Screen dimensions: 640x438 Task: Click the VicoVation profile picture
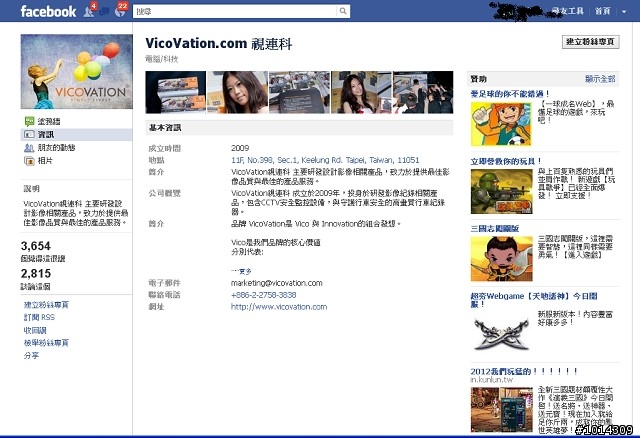pyautogui.click(x=76, y=71)
